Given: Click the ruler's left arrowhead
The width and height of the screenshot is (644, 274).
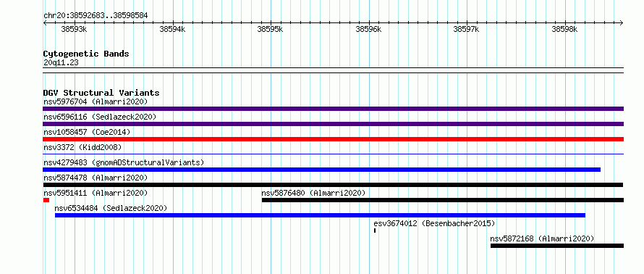Looking at the screenshot, I should 45,22.
